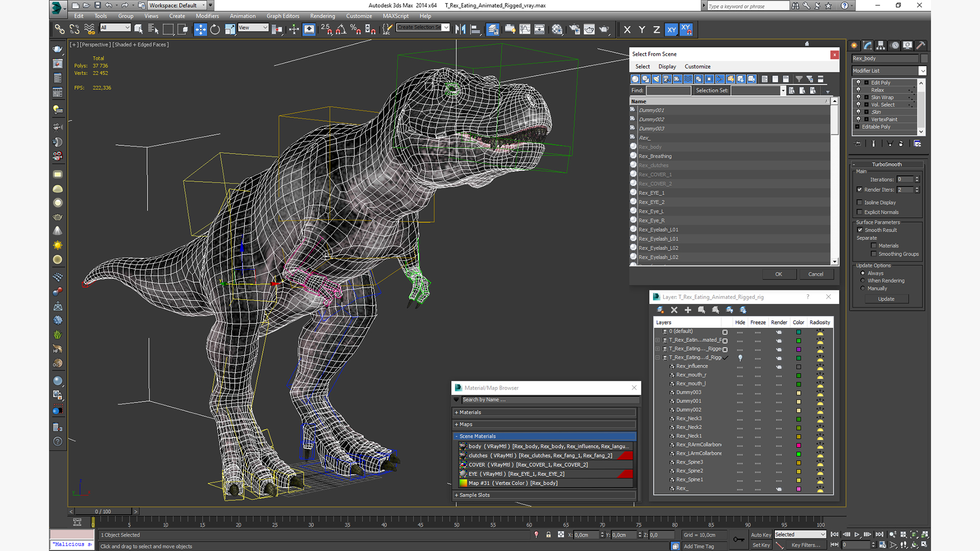980x551 pixels.
Task: Toggle the Smooth Result checkbox
Action: tap(860, 230)
